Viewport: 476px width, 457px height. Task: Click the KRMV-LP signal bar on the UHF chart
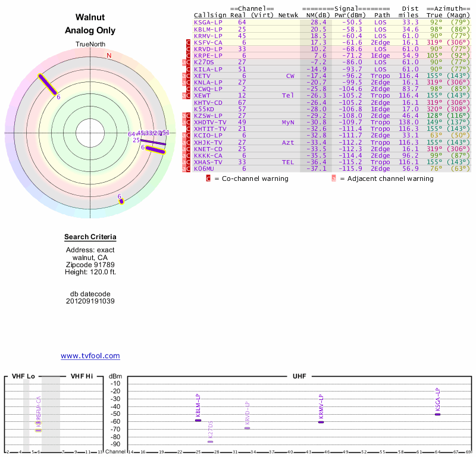click(x=321, y=421)
